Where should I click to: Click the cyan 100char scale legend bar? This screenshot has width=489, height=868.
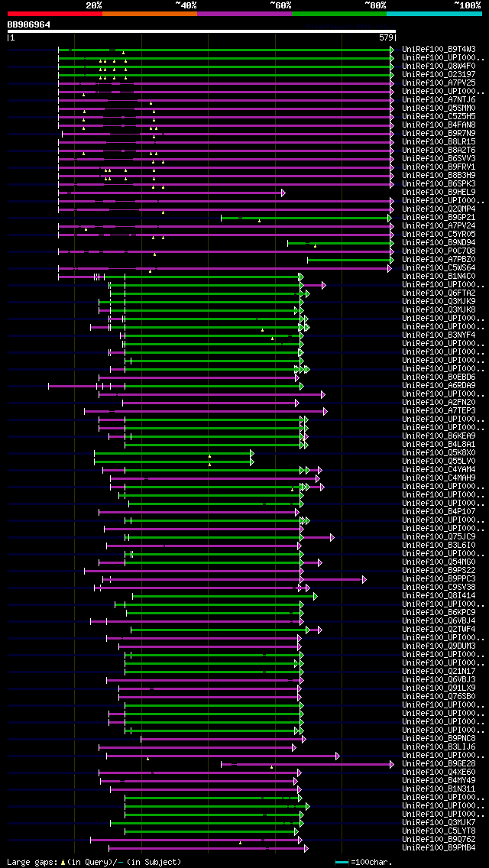[x=342, y=863]
